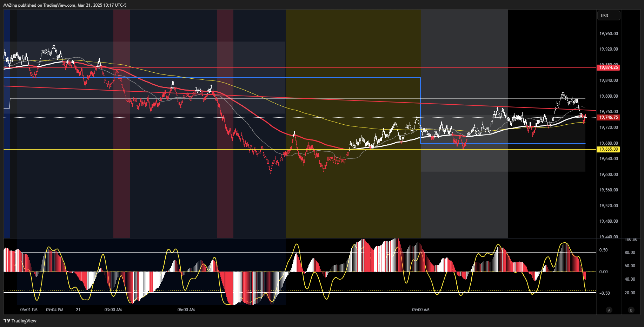The image size is (644, 327).
Task: Click the 20.00 indicator scale label
Action: (630, 293)
